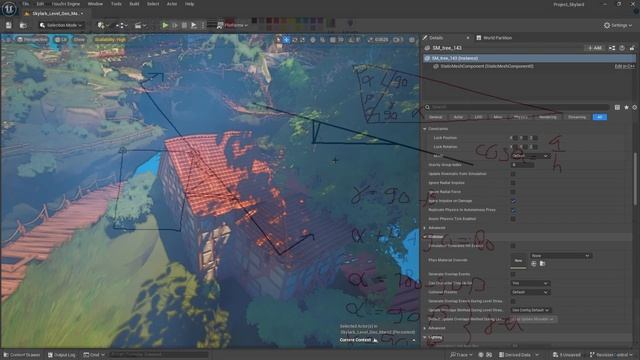
Task: Select the rotate gizmo tool in viewport
Action: (x=295, y=40)
